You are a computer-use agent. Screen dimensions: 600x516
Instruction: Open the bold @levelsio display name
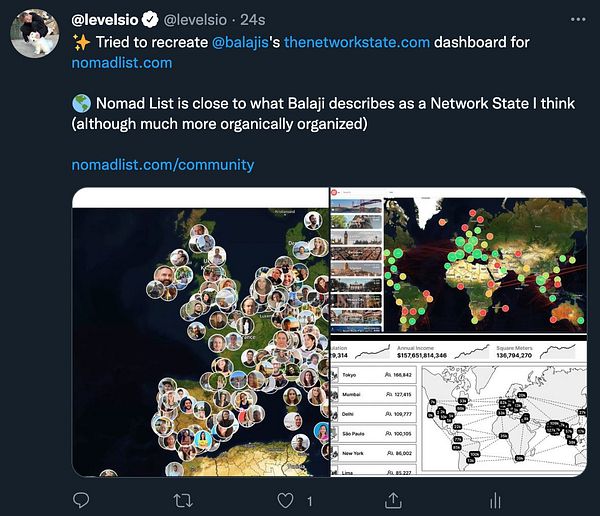(105, 20)
